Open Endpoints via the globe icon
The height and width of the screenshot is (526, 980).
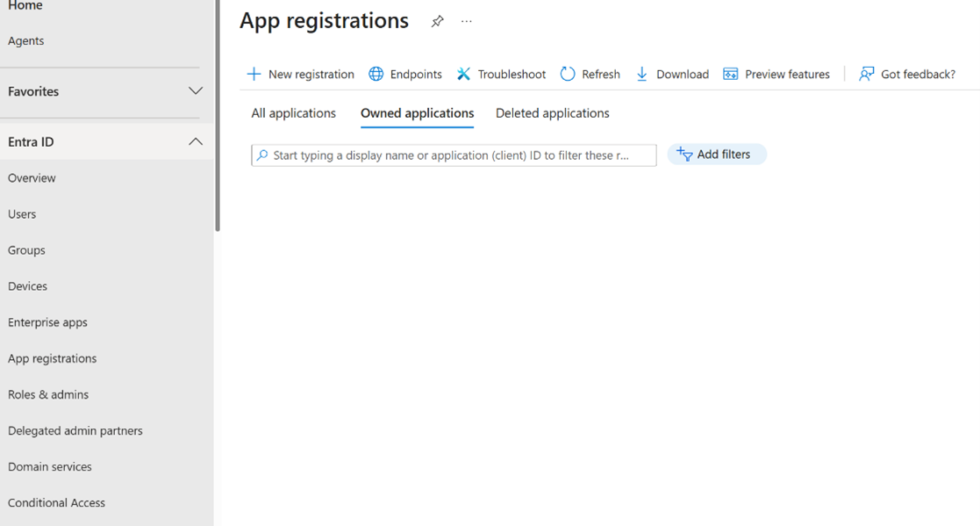(x=376, y=74)
